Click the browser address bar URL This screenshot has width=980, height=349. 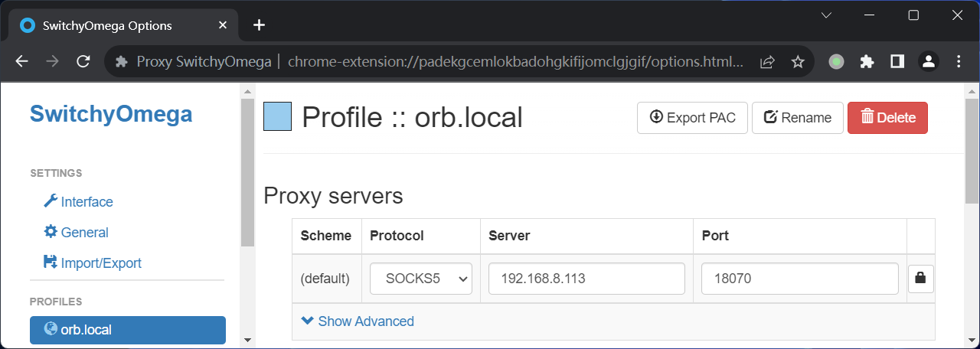[x=515, y=62]
